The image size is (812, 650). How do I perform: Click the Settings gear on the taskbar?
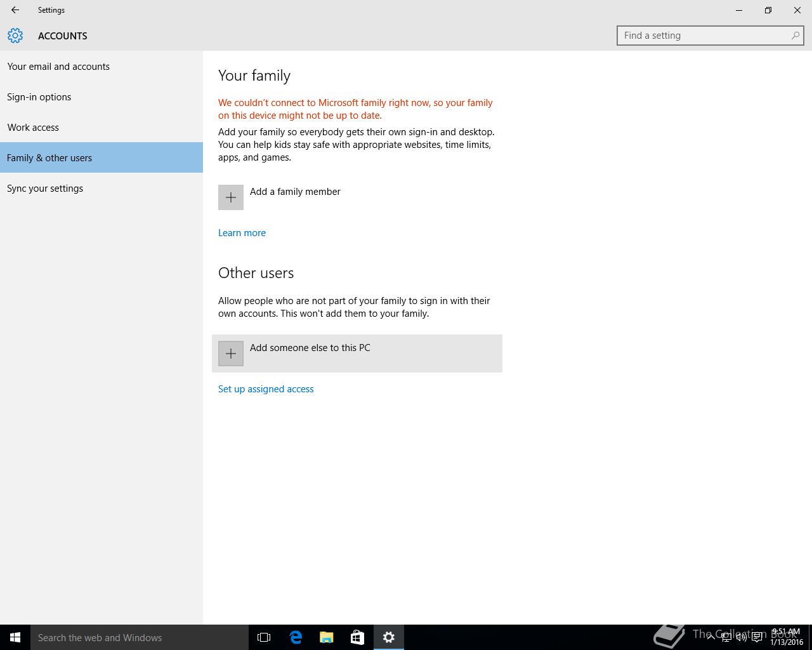pyautogui.click(x=388, y=637)
